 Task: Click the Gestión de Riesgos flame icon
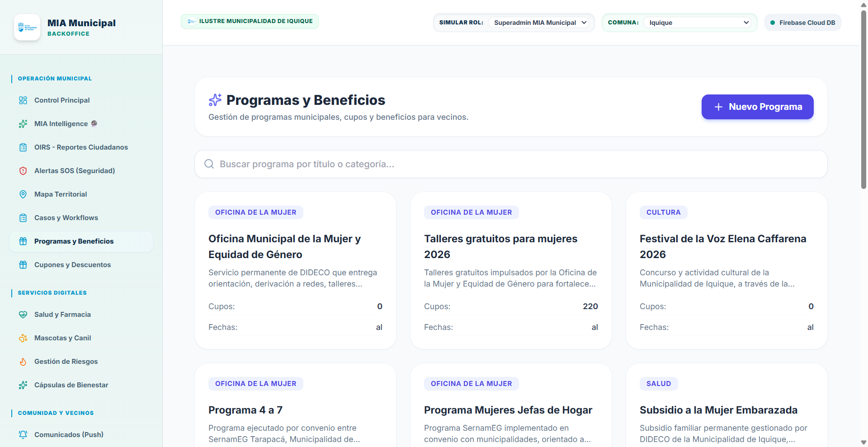pos(23,362)
